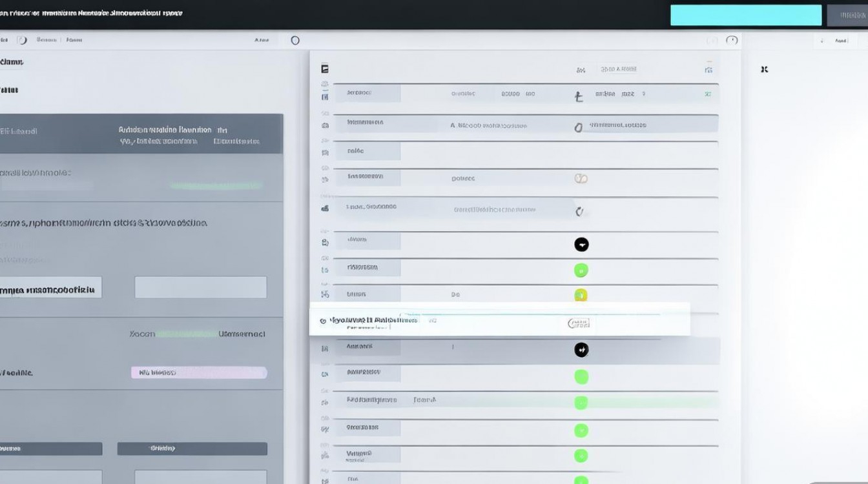This screenshot has width=868, height=484.
Task: Click the circular icon at the right end of the bar above the table
Action: tap(731, 40)
